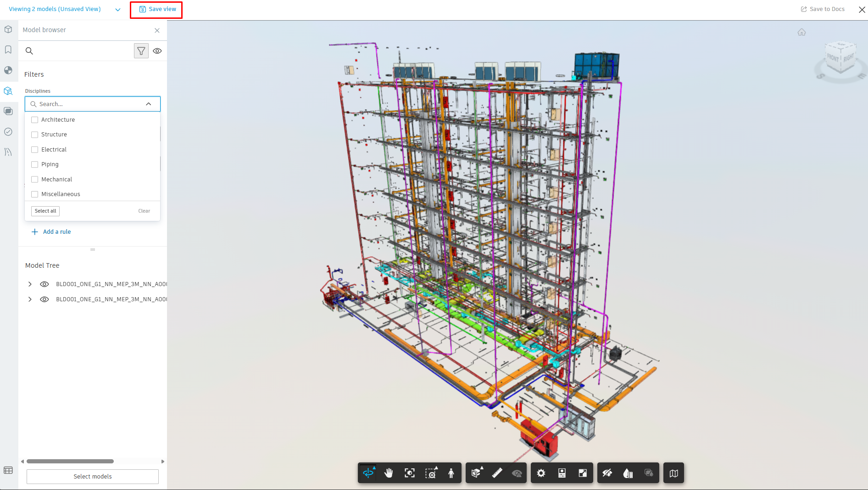This screenshot has height=490, width=868.
Task: Open the checkmark issues sidebar icon
Action: point(8,132)
